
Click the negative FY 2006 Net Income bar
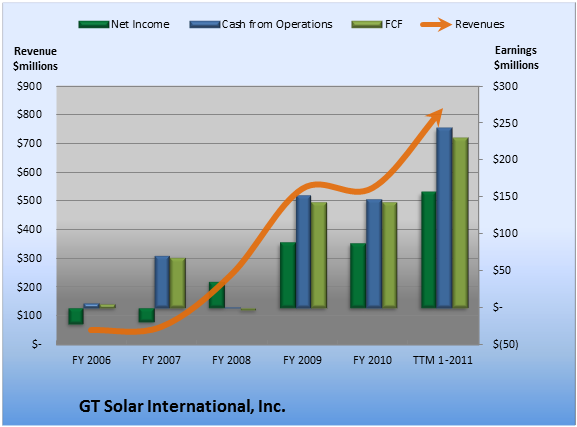76,316
